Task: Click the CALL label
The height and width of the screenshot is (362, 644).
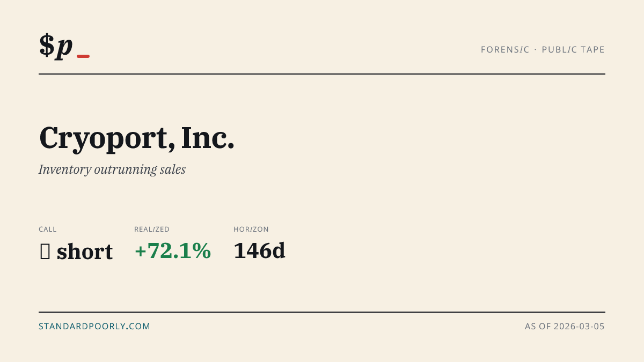Action: [x=48, y=229]
